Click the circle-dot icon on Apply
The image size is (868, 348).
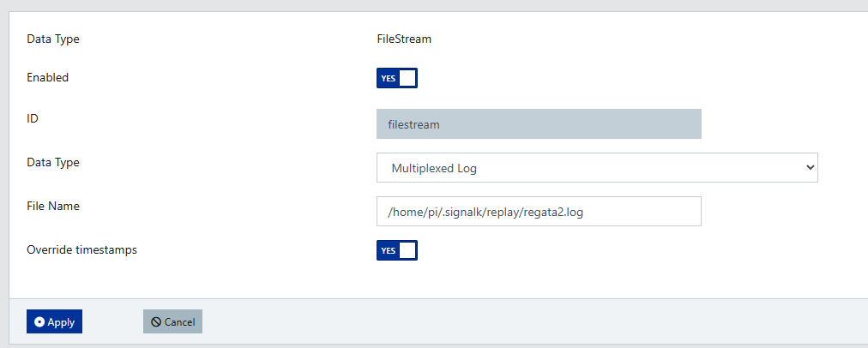39,322
